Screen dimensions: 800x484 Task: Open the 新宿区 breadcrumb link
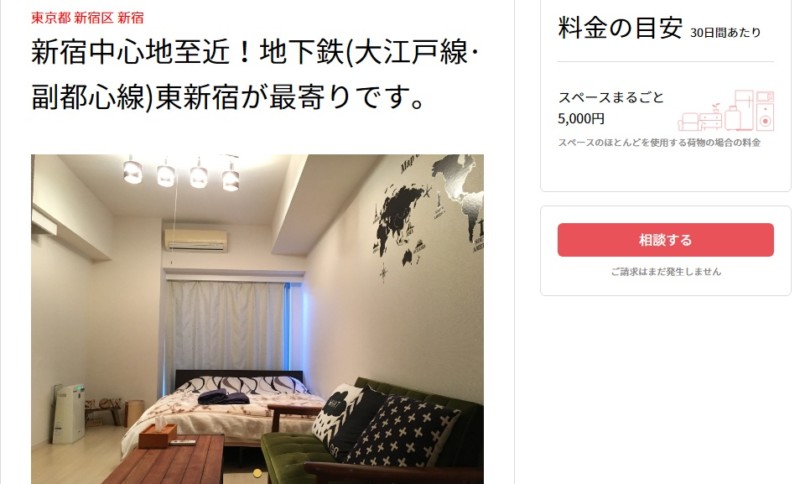coord(93,18)
